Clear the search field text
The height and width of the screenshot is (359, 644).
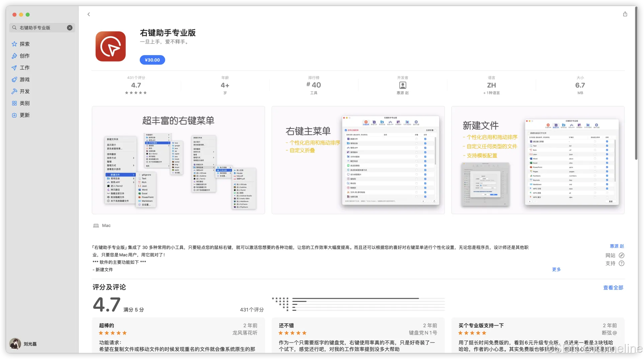[70, 28]
